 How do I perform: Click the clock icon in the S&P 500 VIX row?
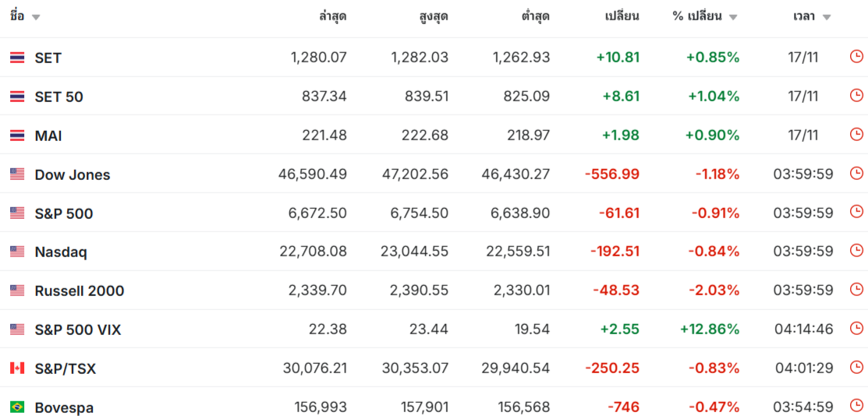tap(856, 329)
